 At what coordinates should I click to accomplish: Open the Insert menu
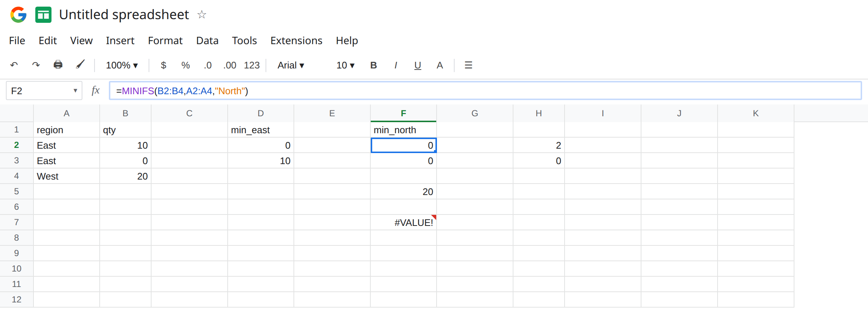pos(120,40)
